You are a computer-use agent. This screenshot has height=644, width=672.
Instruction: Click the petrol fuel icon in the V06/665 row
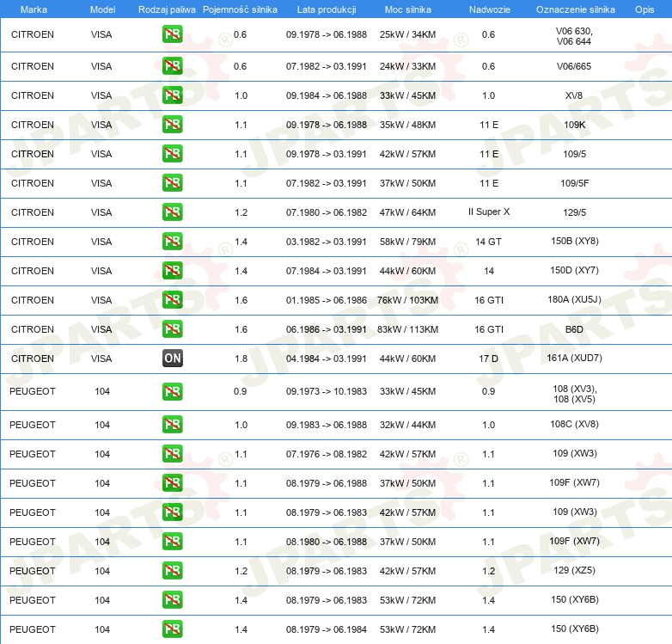[x=172, y=66]
